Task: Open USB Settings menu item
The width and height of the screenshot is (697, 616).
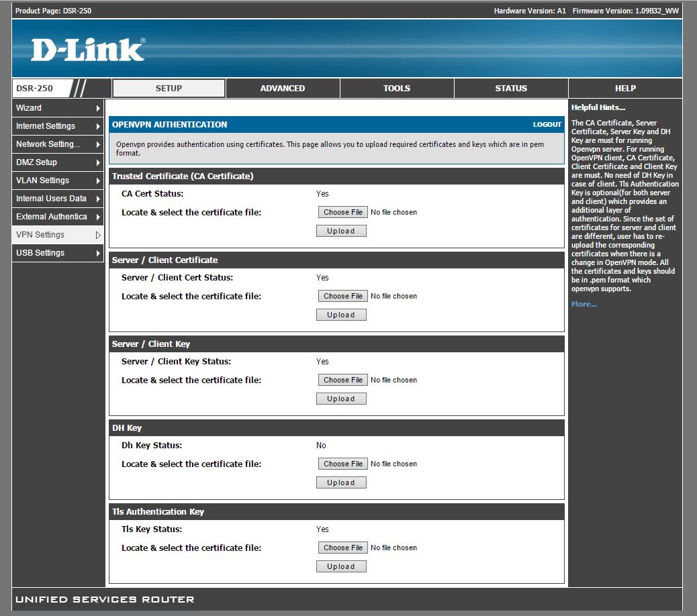Action: pyautogui.click(x=58, y=253)
